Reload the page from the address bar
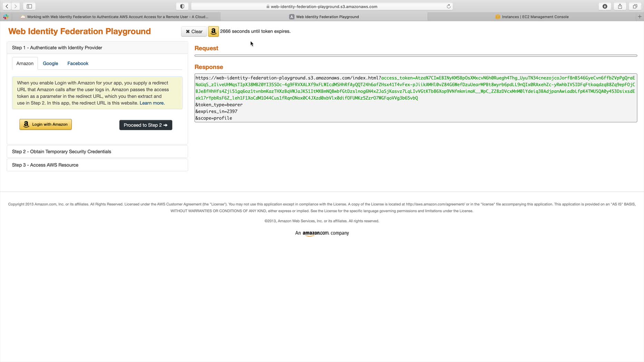The image size is (644, 362). [x=449, y=6]
